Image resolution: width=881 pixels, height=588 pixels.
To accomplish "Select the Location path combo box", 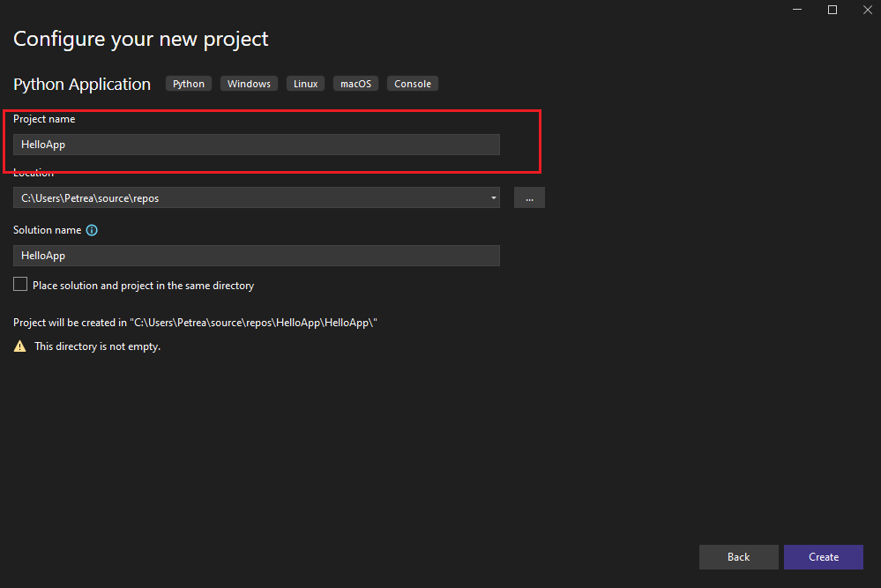I will [x=257, y=197].
